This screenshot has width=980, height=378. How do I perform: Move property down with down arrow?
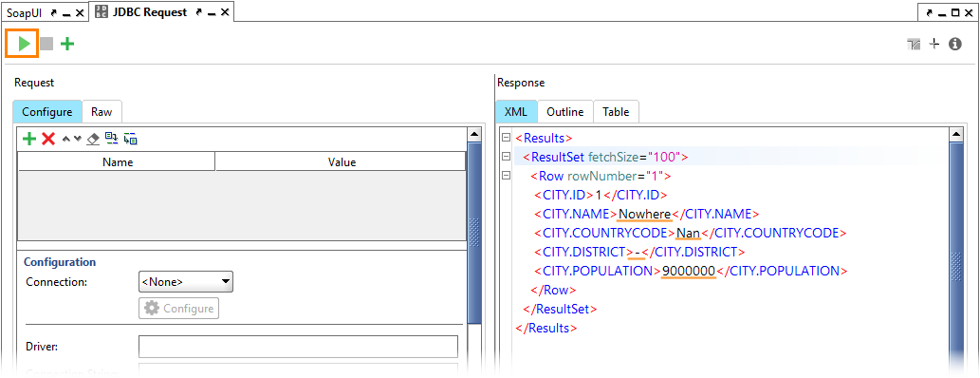pos(78,139)
